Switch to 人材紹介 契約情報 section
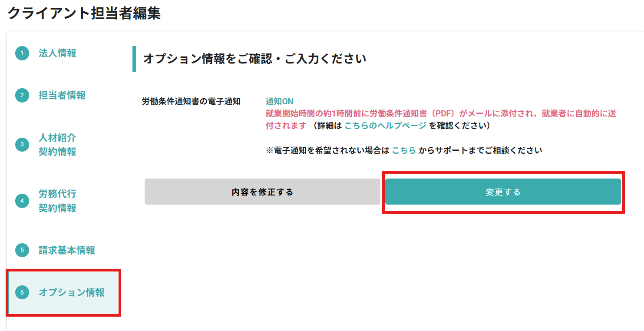Image resolution: width=644 pixels, height=331 pixels. tap(57, 145)
